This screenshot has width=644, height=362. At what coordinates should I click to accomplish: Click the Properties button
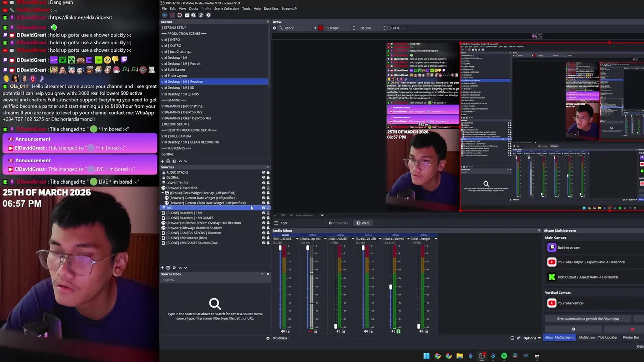(339, 223)
